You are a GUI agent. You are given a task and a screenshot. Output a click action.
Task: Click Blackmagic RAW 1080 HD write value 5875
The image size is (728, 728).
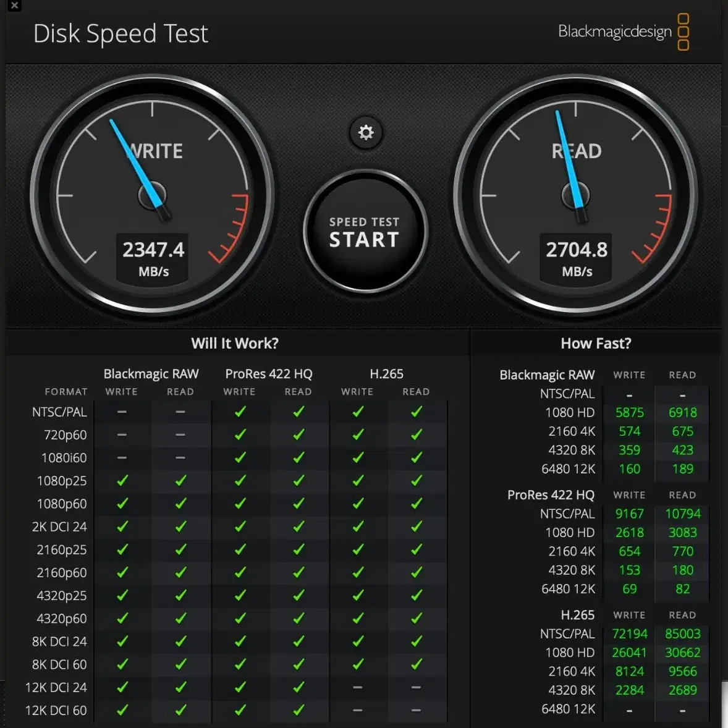[630, 413]
